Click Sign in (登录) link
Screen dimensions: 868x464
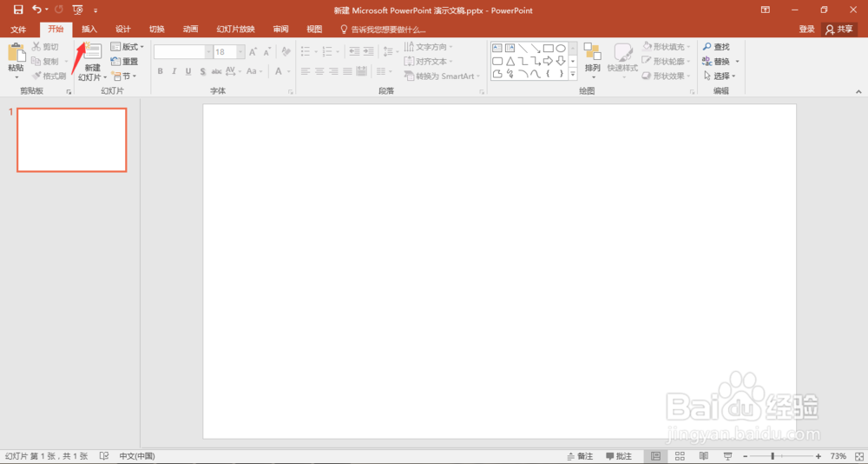[806, 30]
